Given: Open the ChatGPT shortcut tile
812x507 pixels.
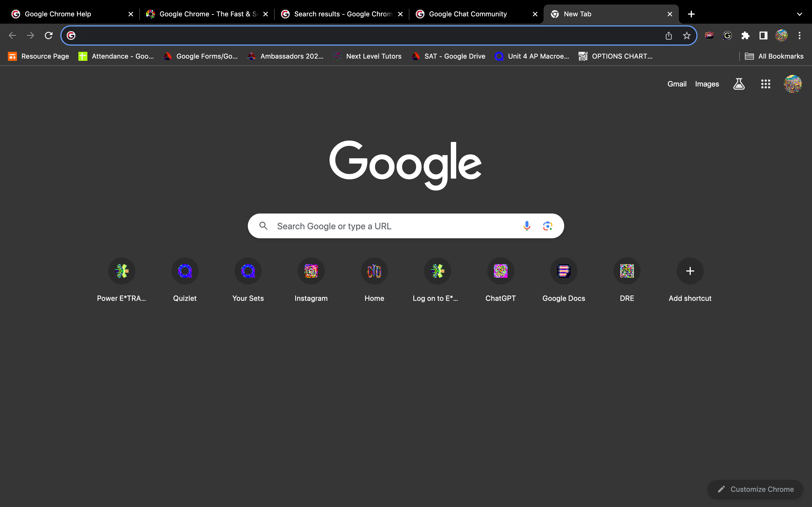Looking at the screenshot, I should click(x=500, y=271).
